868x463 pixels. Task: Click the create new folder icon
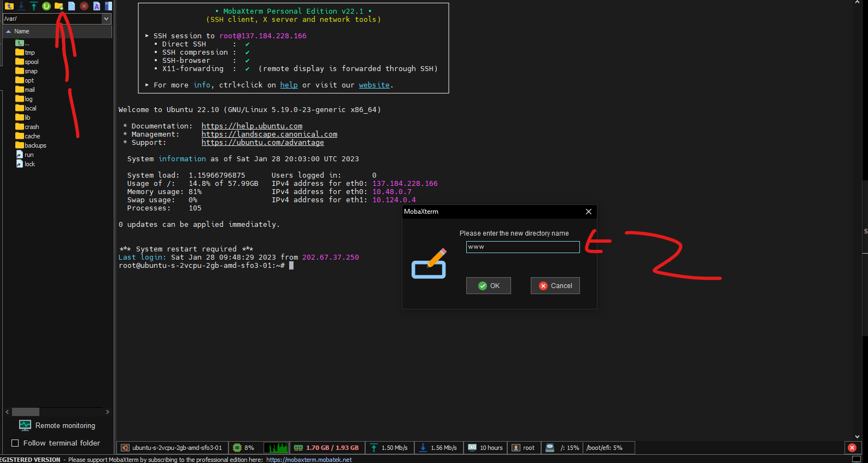click(59, 6)
